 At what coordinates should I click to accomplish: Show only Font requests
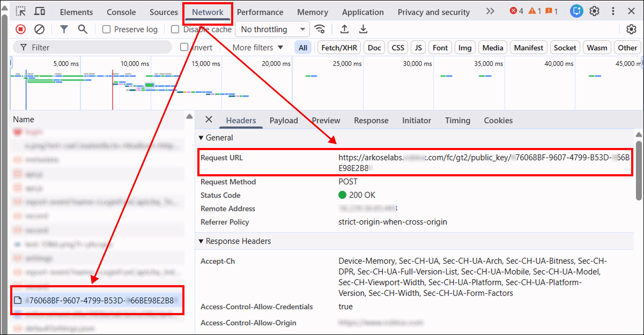440,47
